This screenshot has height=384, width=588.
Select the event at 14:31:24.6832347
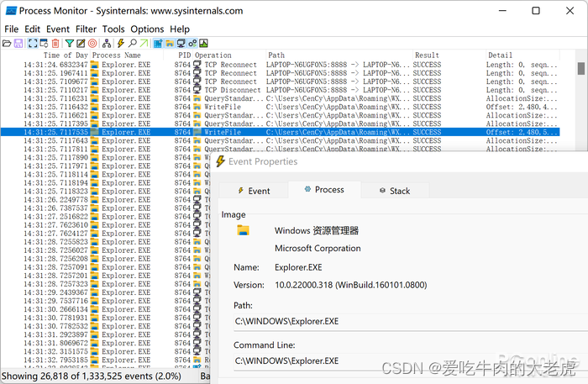click(x=280, y=65)
